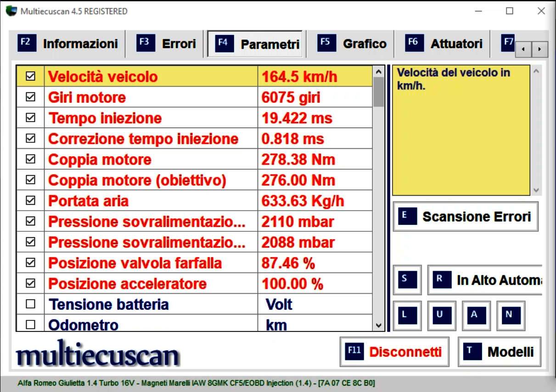Select the Portata aria row label

(89, 201)
